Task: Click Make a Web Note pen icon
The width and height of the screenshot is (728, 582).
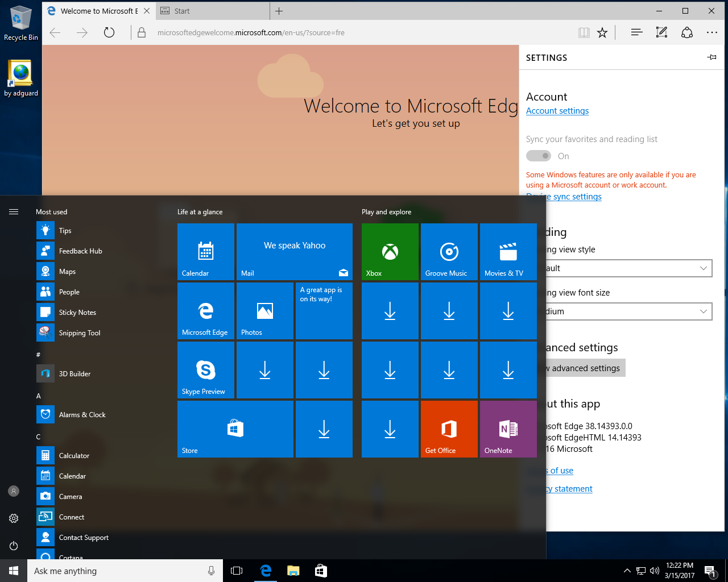Action: coord(661,33)
